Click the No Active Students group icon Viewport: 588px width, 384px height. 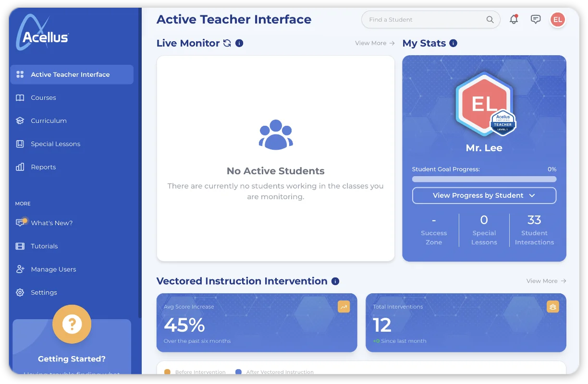pyautogui.click(x=276, y=135)
